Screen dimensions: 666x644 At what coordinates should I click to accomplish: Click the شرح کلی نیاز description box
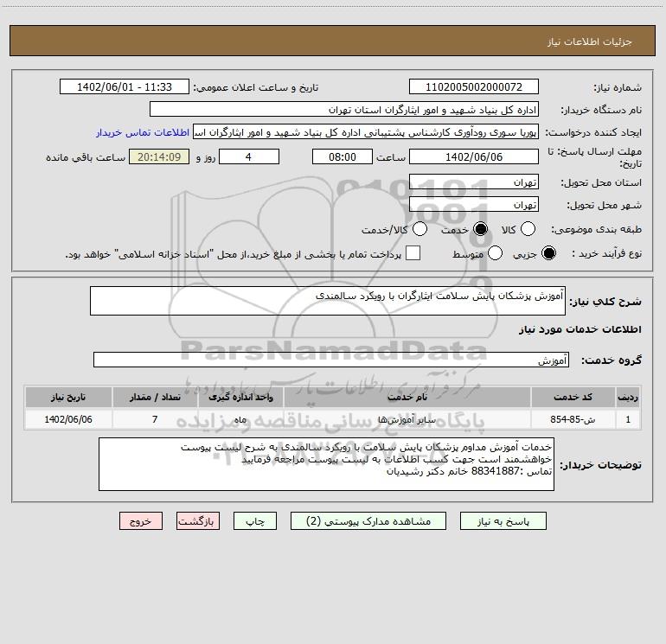pyautogui.click(x=328, y=301)
